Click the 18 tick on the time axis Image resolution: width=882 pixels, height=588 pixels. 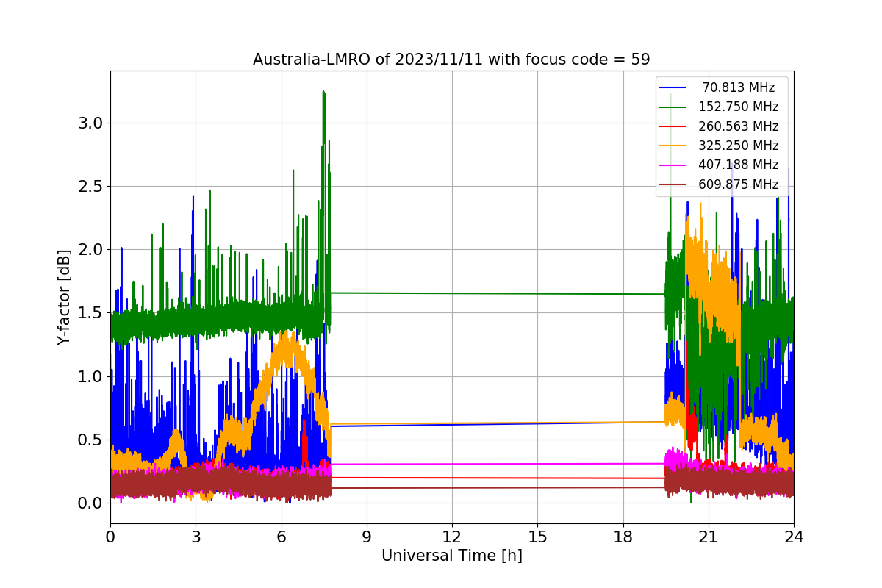click(623, 537)
